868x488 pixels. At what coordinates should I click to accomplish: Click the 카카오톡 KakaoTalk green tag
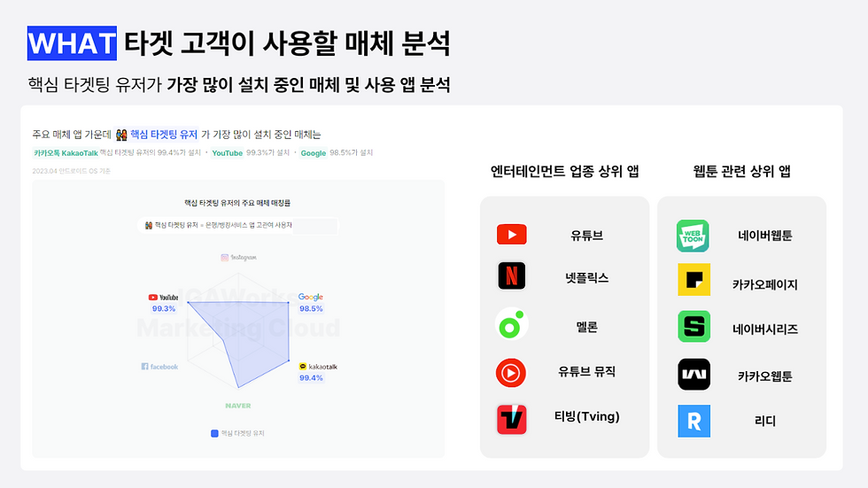click(x=66, y=152)
